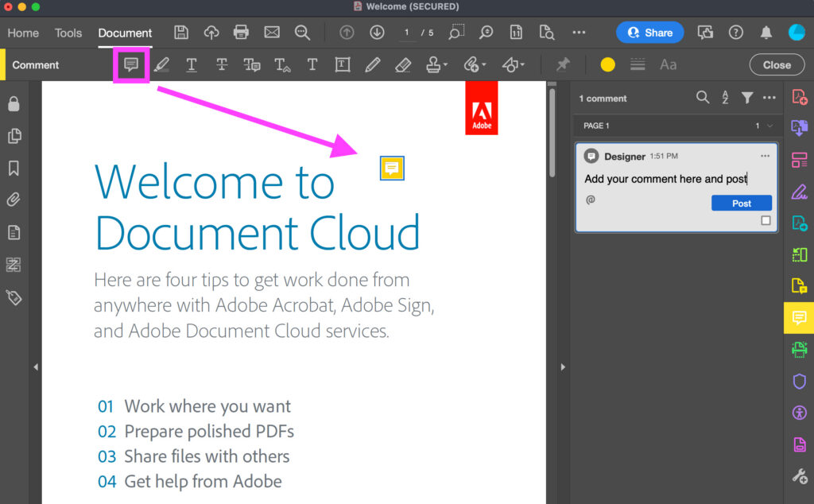
Task: Click the @ mention symbol
Action: [591, 200]
